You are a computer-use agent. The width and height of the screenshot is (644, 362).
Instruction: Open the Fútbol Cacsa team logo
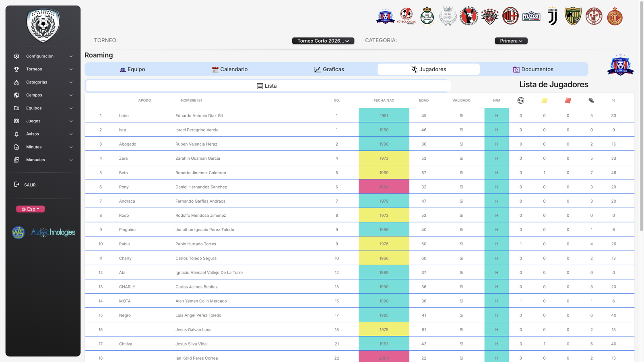pyautogui.click(x=406, y=16)
